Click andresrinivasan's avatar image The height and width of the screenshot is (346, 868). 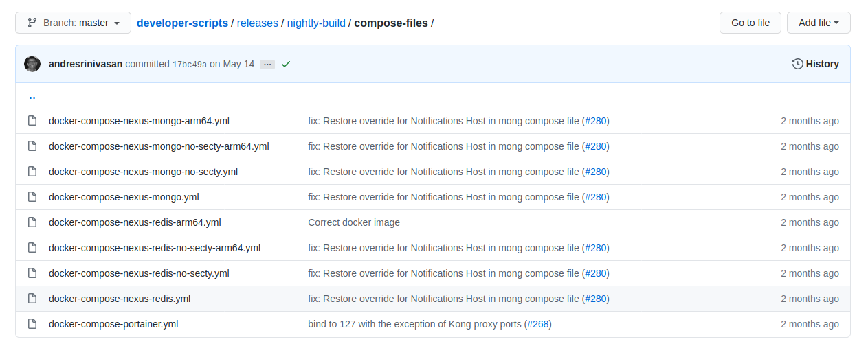32,64
